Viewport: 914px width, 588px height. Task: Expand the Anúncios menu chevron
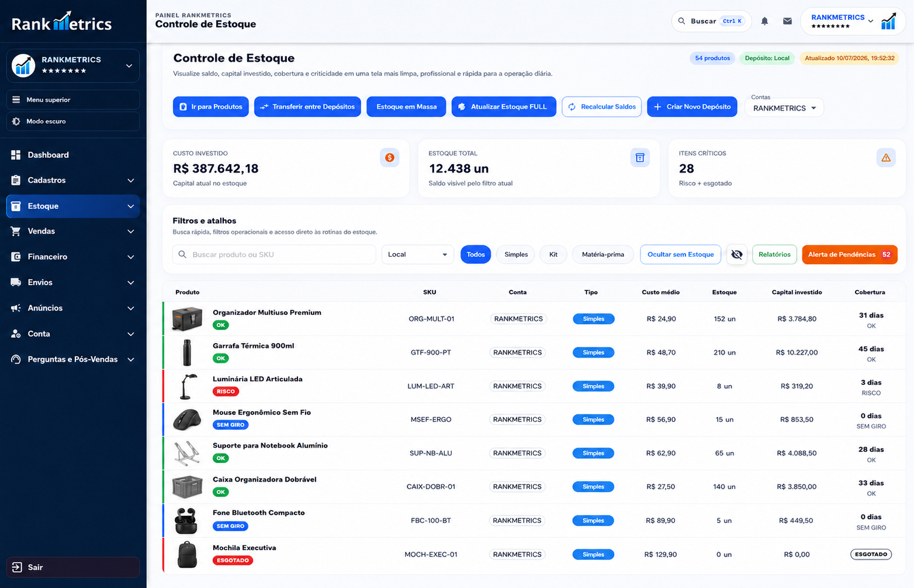click(131, 309)
